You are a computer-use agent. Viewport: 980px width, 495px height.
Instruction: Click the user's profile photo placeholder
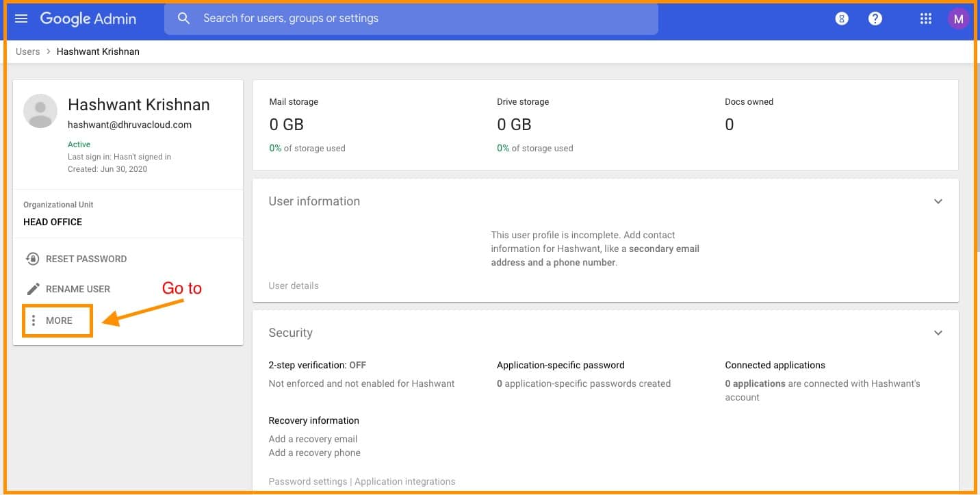(x=40, y=111)
